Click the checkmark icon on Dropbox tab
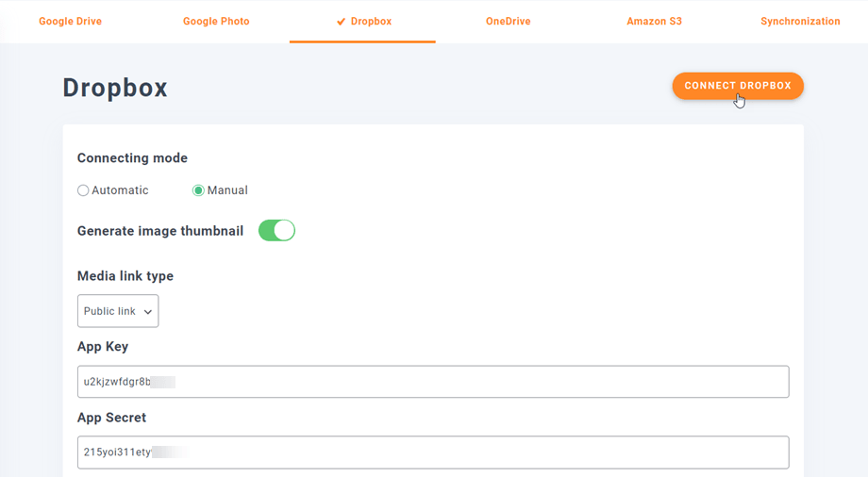The image size is (868, 477). tap(341, 22)
